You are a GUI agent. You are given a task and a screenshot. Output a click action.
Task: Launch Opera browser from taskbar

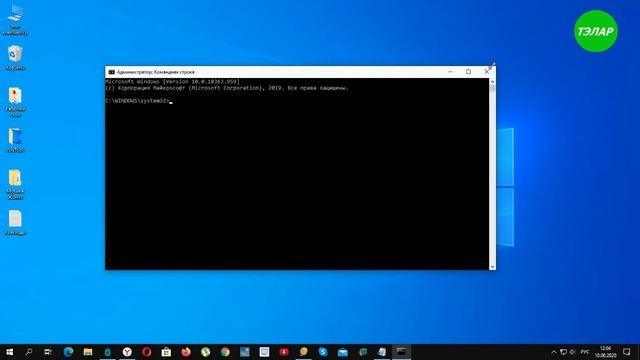(147, 352)
